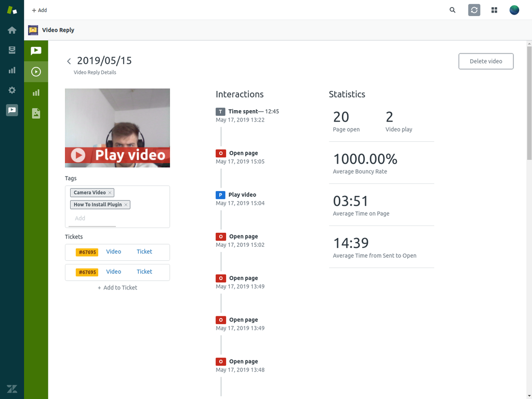Remove the Camera Video tag
Image resolution: width=532 pixels, height=399 pixels.
pyautogui.click(x=110, y=192)
